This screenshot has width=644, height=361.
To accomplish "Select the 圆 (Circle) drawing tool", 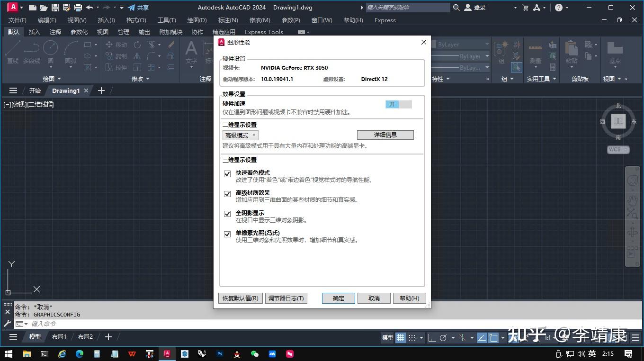I will pyautogui.click(x=50, y=49).
